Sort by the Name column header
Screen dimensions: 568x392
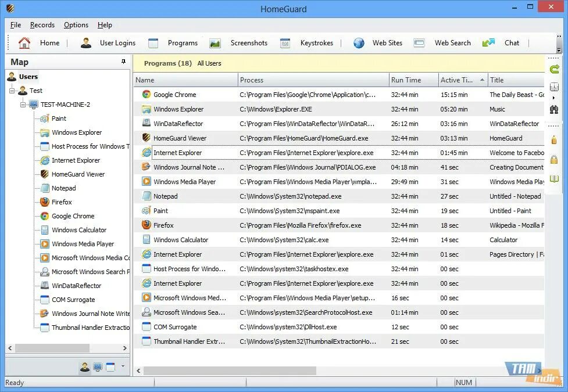[186, 80]
